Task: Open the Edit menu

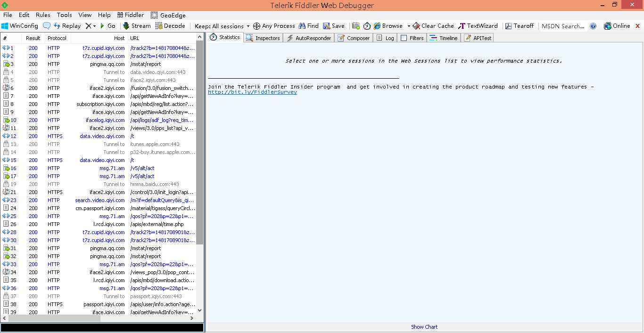Action: pyautogui.click(x=24, y=15)
